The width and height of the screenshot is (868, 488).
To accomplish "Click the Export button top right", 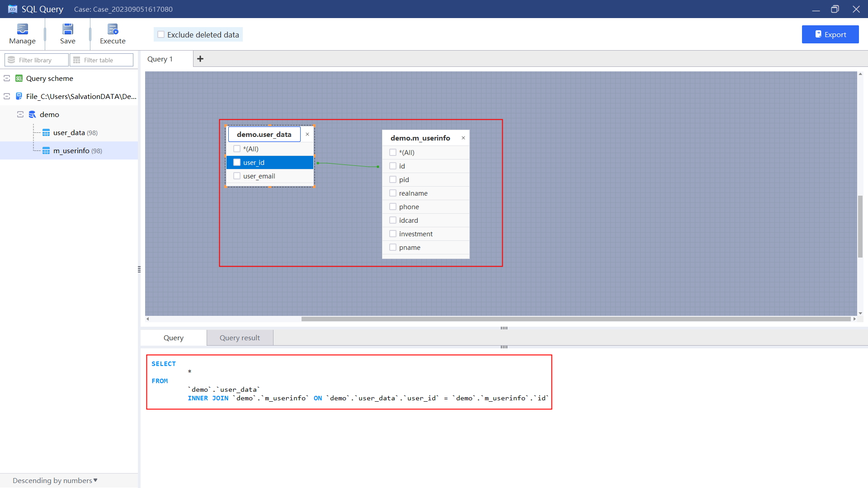I will pyautogui.click(x=830, y=34).
